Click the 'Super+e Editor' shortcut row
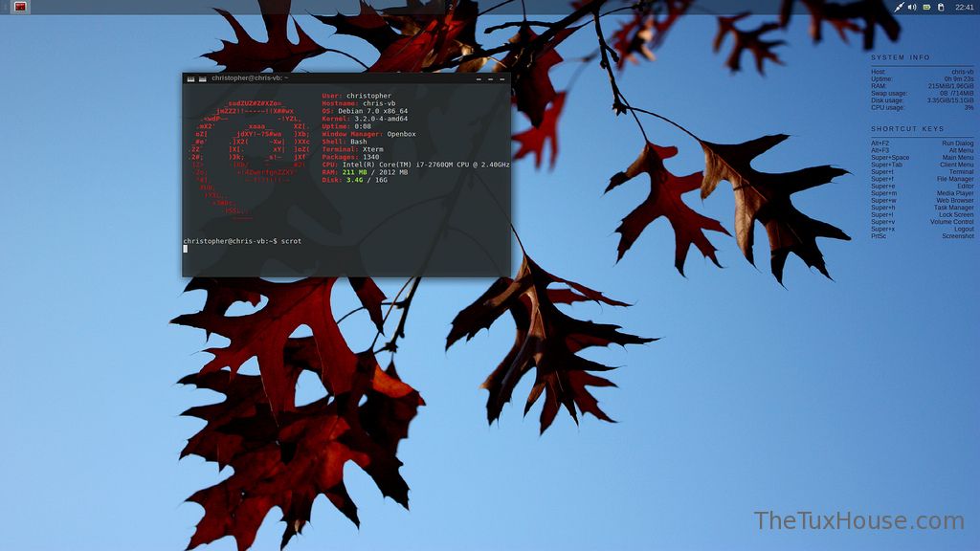The image size is (980, 551). pos(923,187)
